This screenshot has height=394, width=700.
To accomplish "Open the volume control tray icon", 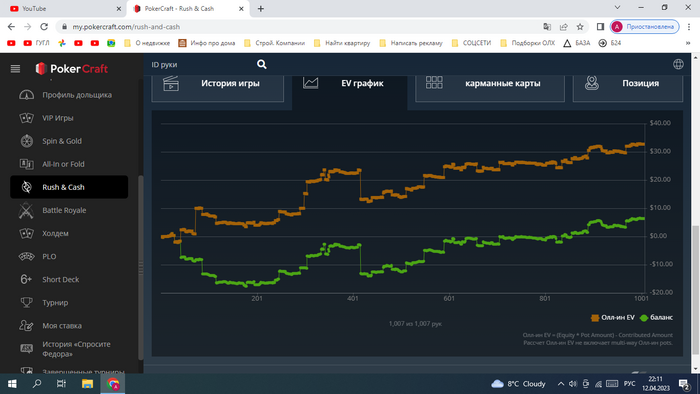I will 573,384.
